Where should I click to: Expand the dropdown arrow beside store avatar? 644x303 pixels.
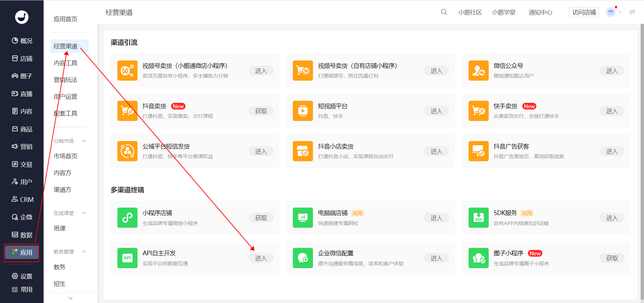pos(620,12)
